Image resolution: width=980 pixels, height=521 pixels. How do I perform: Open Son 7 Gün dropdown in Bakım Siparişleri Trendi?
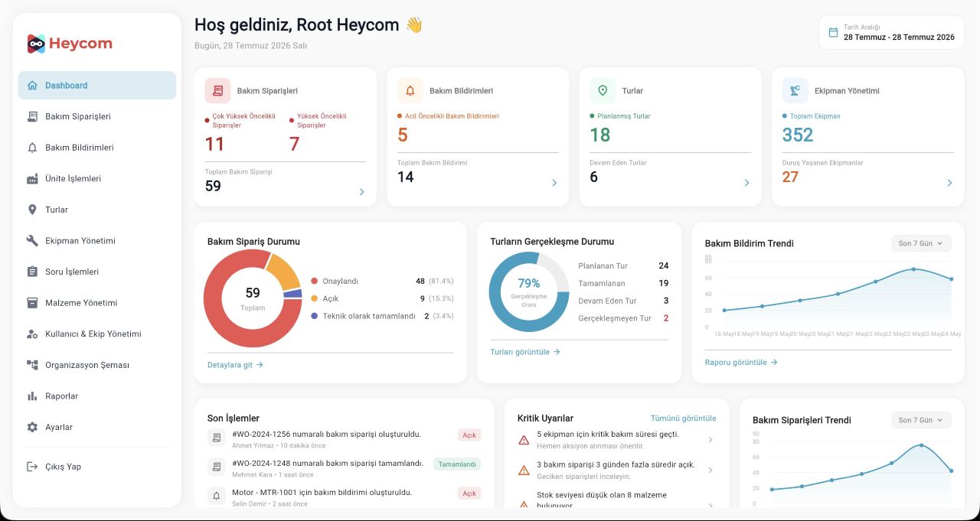pos(921,420)
